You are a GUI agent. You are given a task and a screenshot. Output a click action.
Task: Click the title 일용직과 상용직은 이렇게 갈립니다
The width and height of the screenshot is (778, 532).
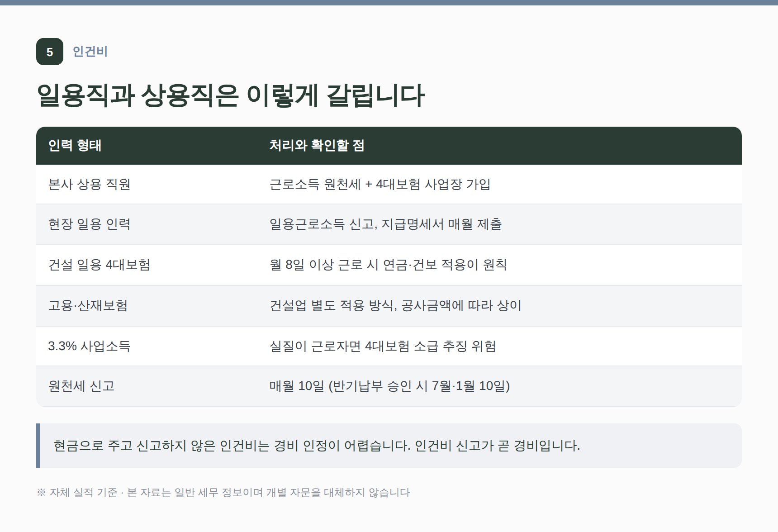pos(230,95)
